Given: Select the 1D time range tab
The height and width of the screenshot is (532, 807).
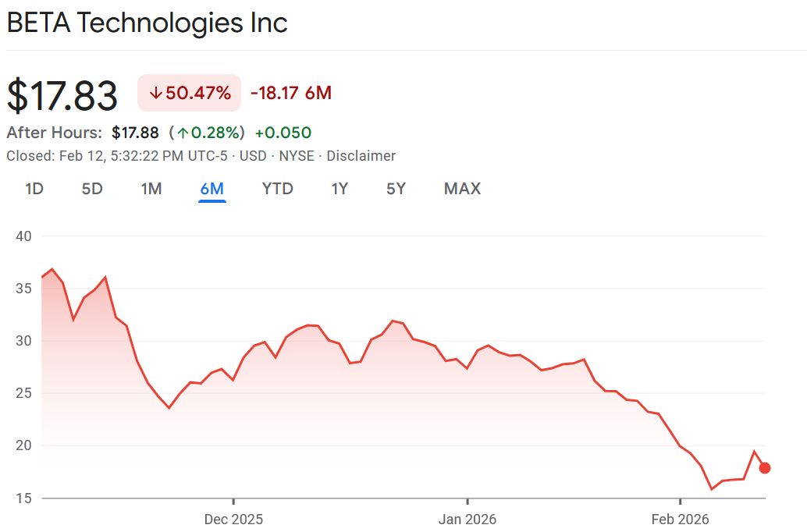Looking at the screenshot, I should 34,189.
